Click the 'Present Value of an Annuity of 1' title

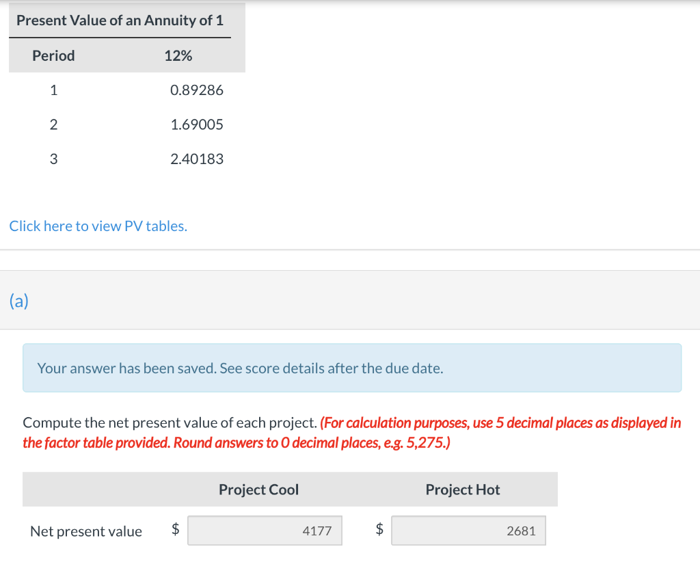point(120,21)
